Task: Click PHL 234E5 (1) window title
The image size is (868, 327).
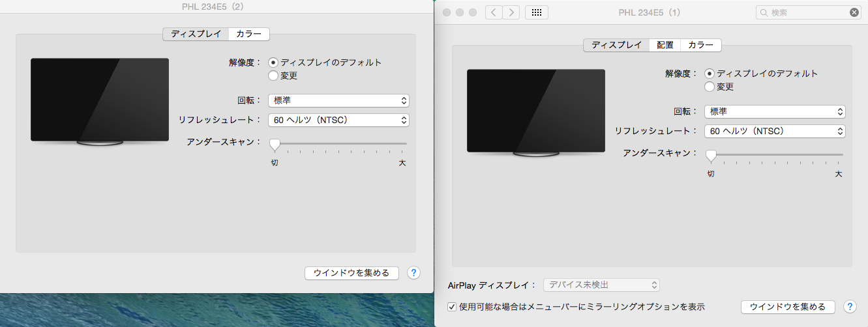Action: point(650,12)
